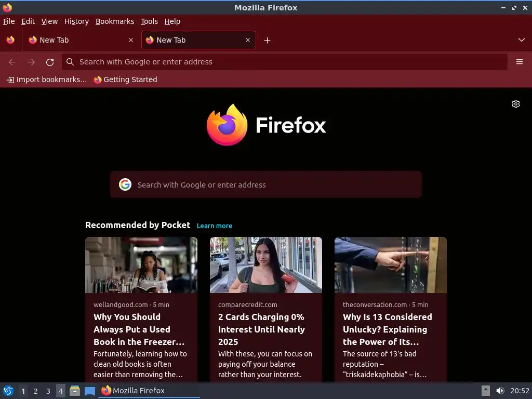
Task: Switch to workspace 1
Action: [x=23, y=391]
